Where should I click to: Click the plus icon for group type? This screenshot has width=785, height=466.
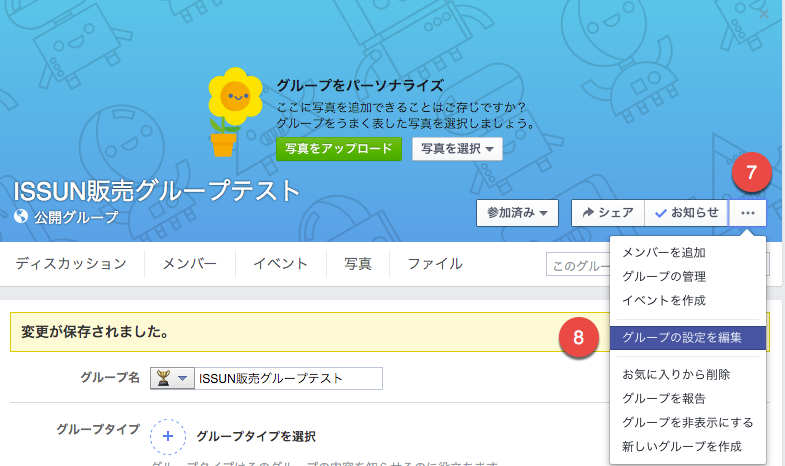(168, 436)
